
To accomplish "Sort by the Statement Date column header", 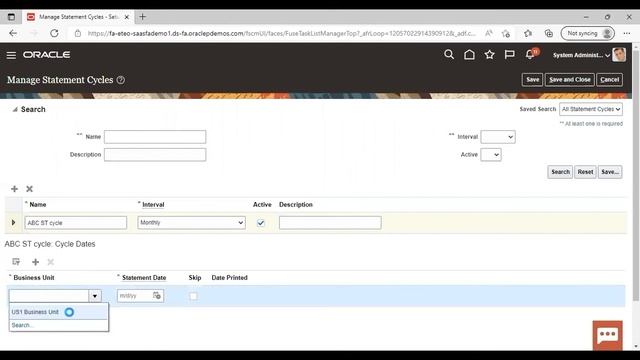I will coord(144,278).
